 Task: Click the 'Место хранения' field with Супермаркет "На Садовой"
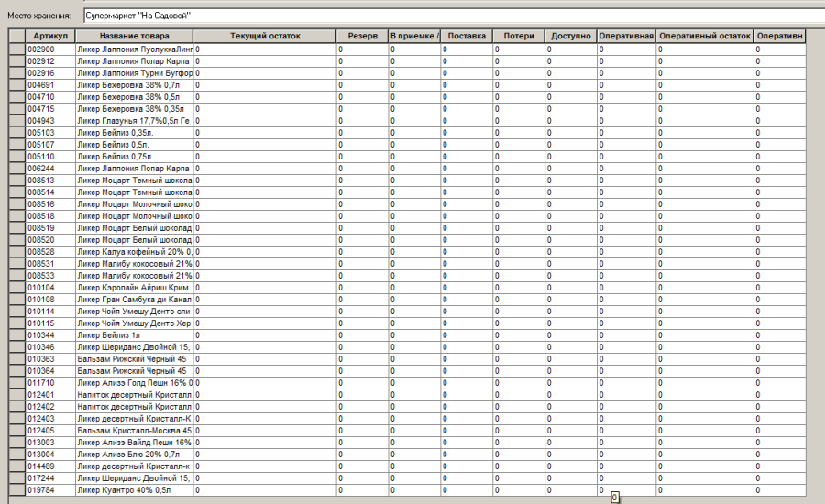[454, 16]
